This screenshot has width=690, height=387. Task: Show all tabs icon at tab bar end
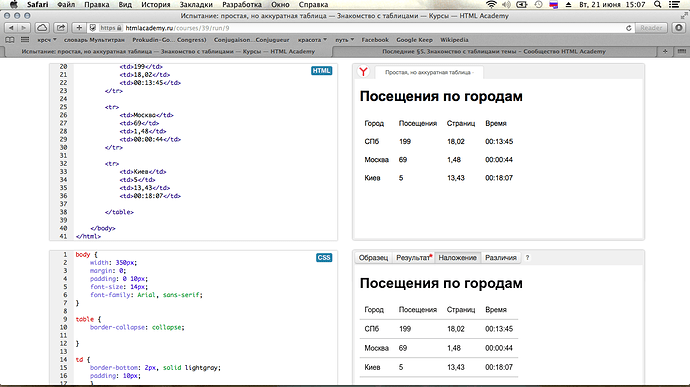click(682, 52)
